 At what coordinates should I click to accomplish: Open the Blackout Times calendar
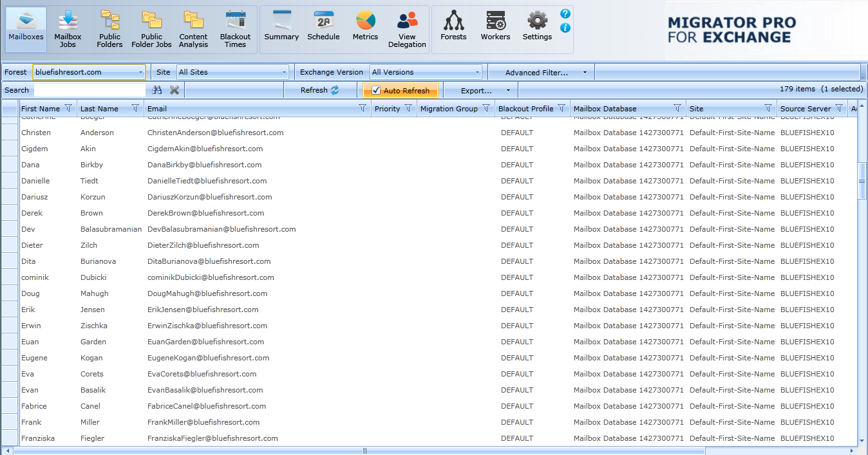235,29
